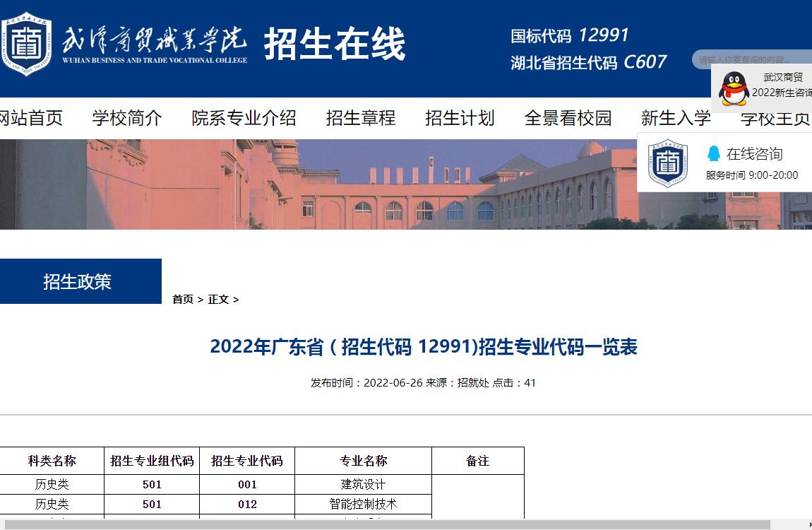Open the 新生入学 menu item
This screenshot has height=530, width=812.
pyautogui.click(x=676, y=118)
